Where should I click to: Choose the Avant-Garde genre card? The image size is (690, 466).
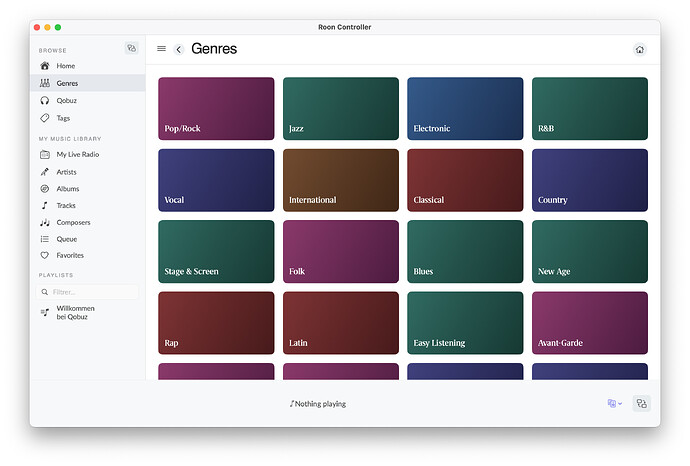[589, 323]
